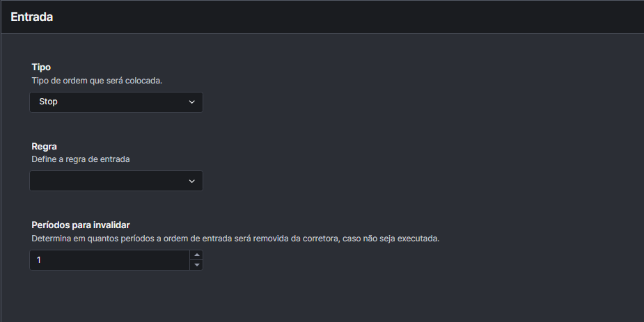Click the "Define a regra de entrada" description
644x322 pixels.
coord(81,159)
